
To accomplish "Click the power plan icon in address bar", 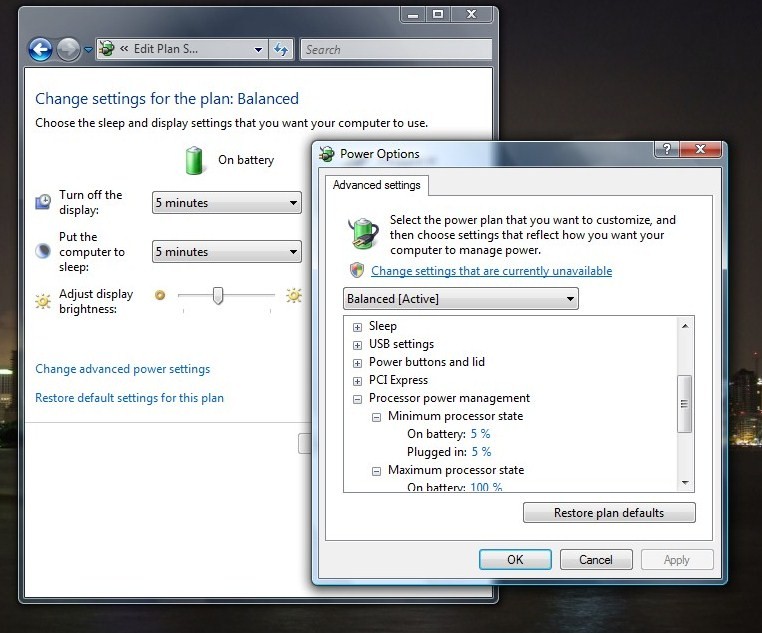I will (x=107, y=49).
